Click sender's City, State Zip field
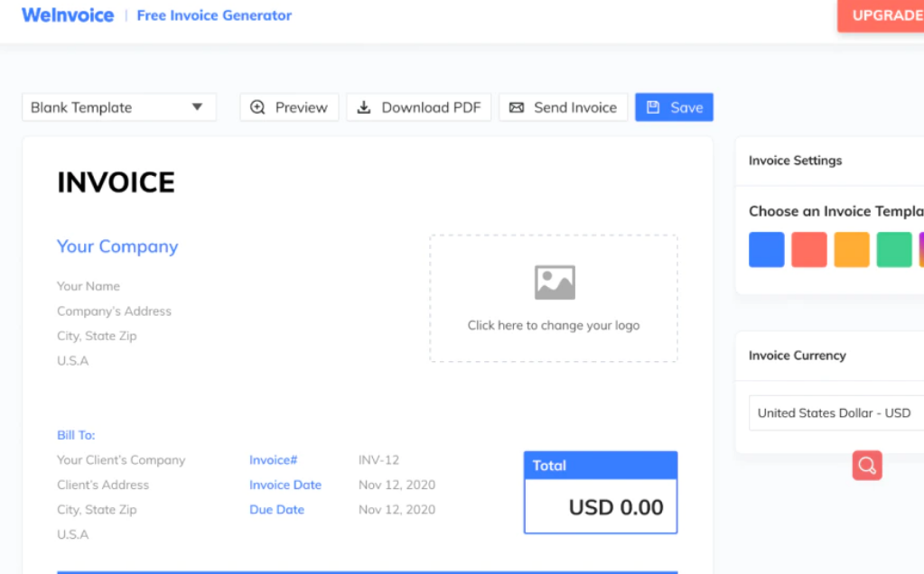This screenshot has height=574, width=924. pyautogui.click(x=97, y=336)
